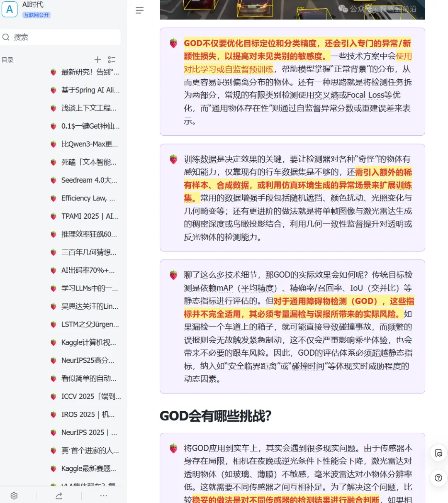Select the ICCV 2025「端到」 item
Screen dimensions: 448x503
coord(90,396)
